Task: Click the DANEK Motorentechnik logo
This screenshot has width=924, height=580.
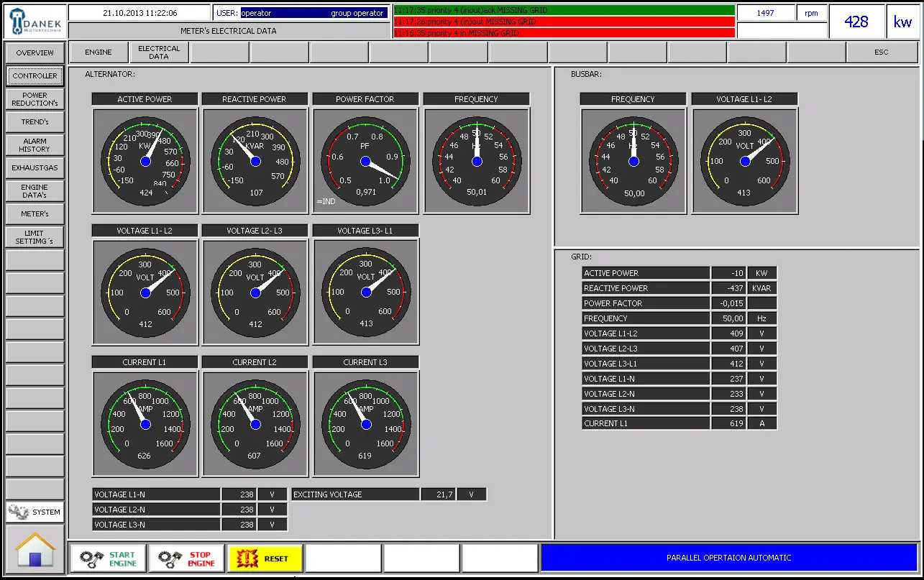Action: [x=34, y=22]
